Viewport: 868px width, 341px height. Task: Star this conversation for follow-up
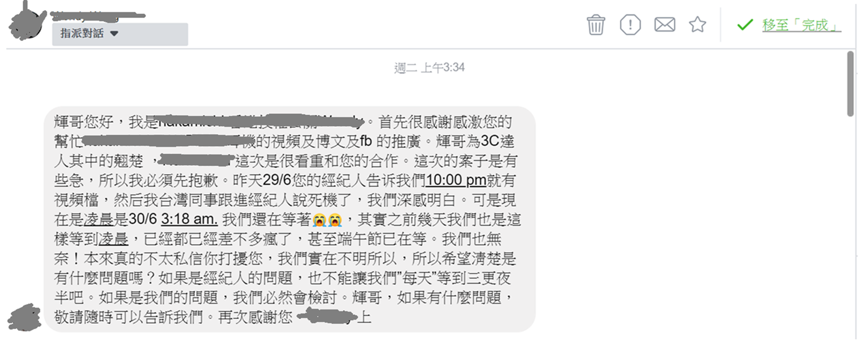(x=698, y=24)
